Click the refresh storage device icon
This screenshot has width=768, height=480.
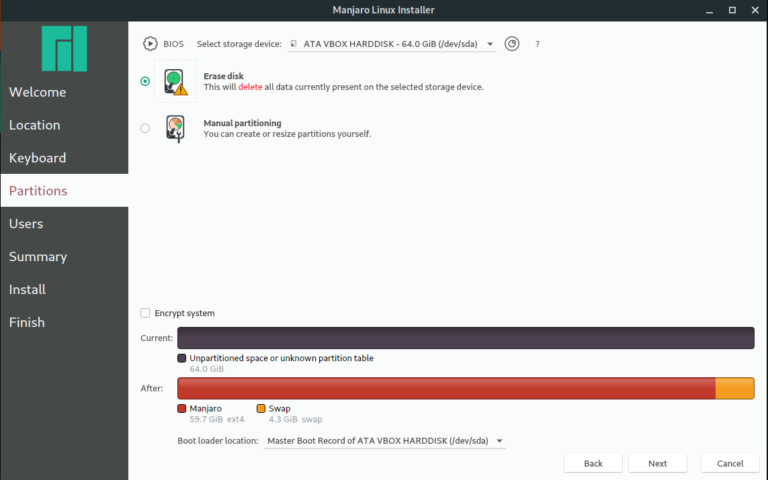click(512, 44)
